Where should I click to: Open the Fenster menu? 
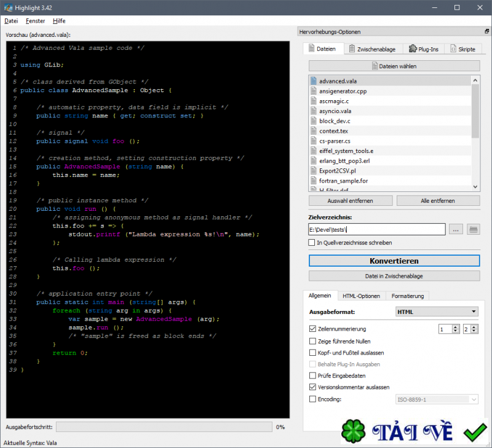(35, 21)
